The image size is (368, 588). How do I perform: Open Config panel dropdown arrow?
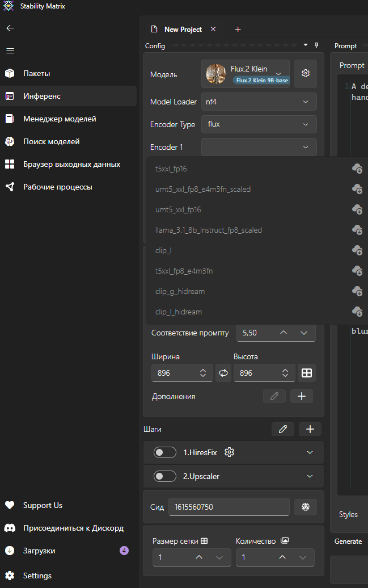tap(306, 45)
